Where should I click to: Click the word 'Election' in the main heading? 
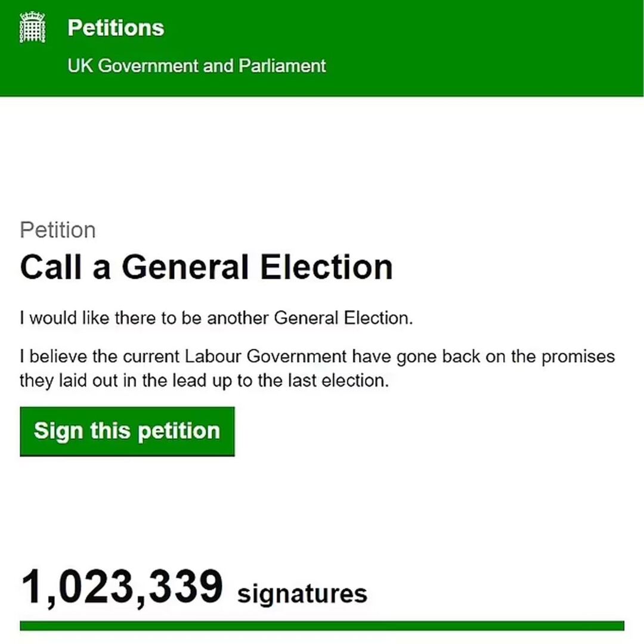coord(327,267)
